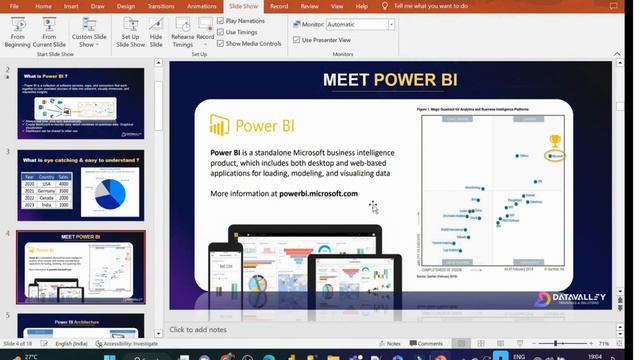
Task: Start slideshow From Beginning
Action: [x=18, y=32]
